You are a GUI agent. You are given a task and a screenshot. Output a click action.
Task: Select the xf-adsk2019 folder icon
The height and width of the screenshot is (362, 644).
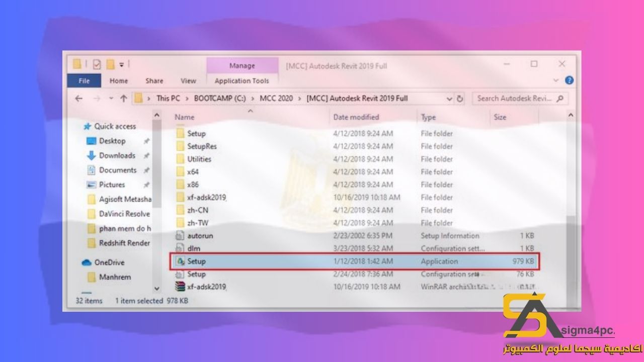point(180,198)
